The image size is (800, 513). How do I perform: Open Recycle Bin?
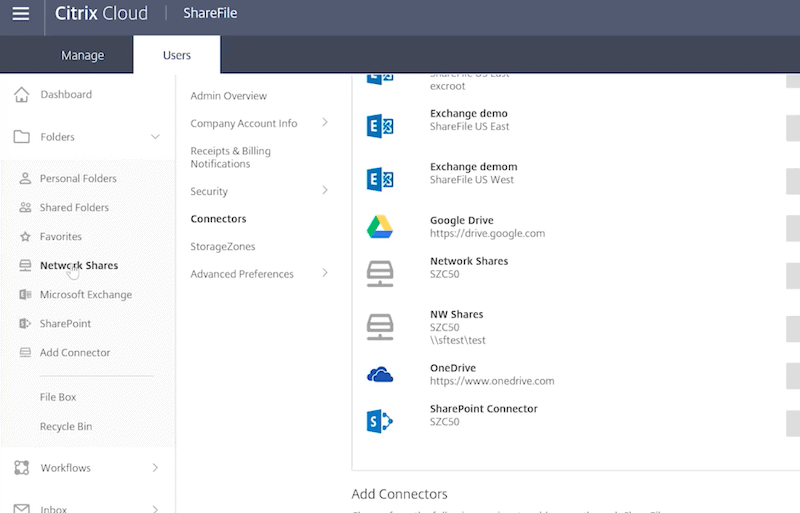click(x=66, y=426)
